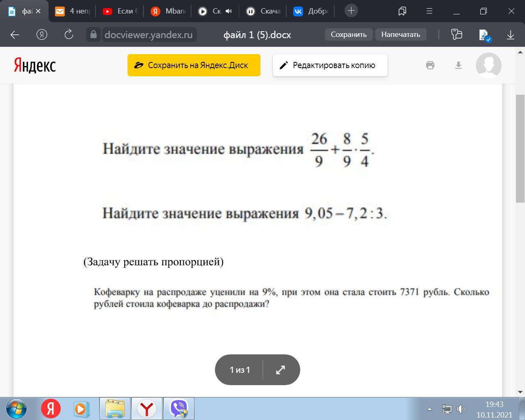Click the 1 из 1 page indicator
The height and width of the screenshot is (420, 525).
(240, 370)
